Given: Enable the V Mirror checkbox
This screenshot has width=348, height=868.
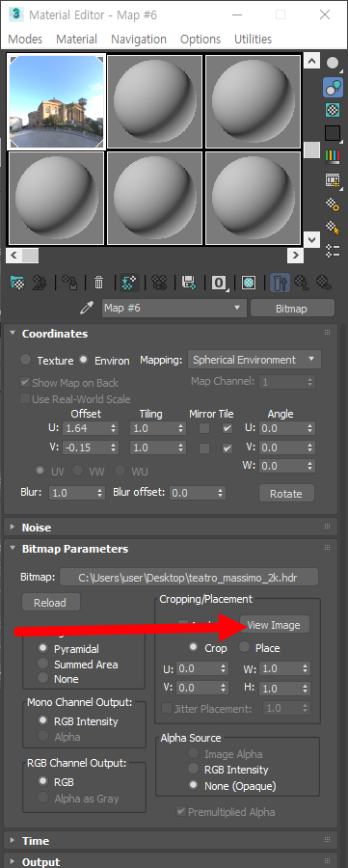Looking at the screenshot, I should pos(204,448).
